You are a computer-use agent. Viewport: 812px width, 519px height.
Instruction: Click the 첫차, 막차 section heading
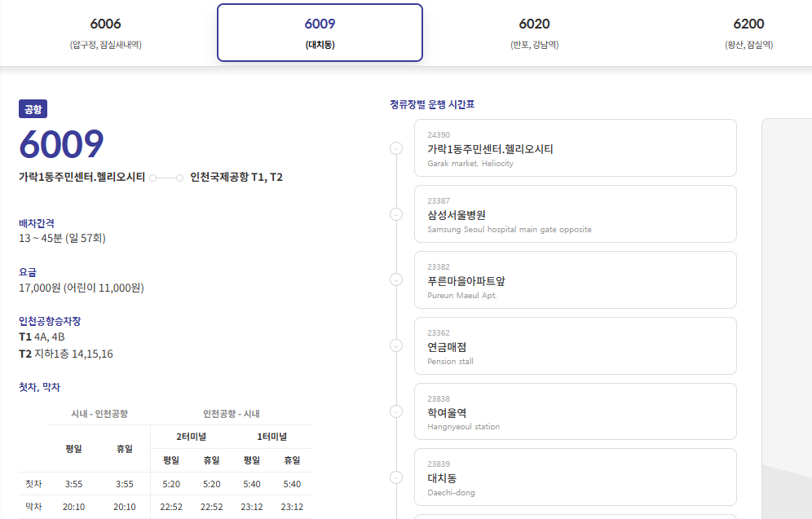(x=39, y=387)
